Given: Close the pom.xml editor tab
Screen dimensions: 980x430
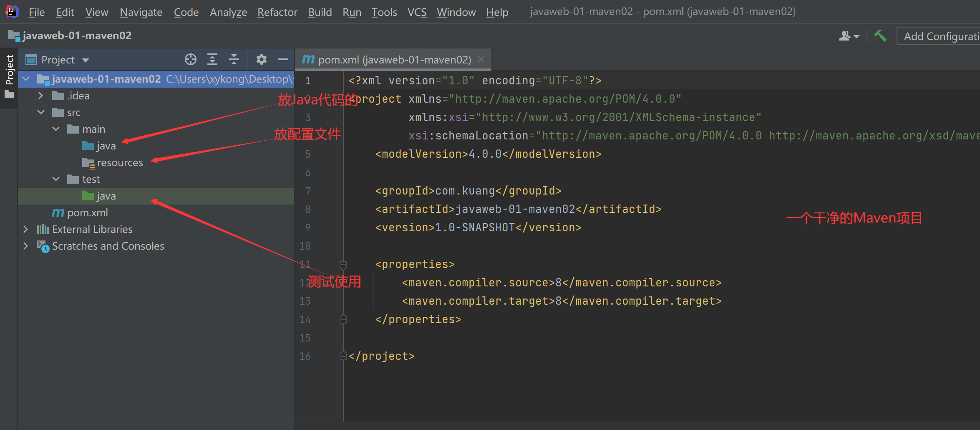Looking at the screenshot, I should coord(481,59).
